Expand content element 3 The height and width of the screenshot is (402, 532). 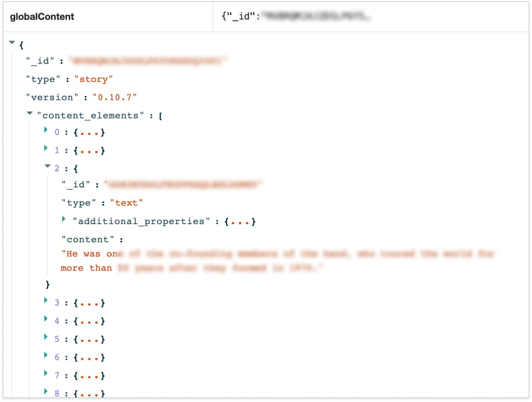point(46,300)
